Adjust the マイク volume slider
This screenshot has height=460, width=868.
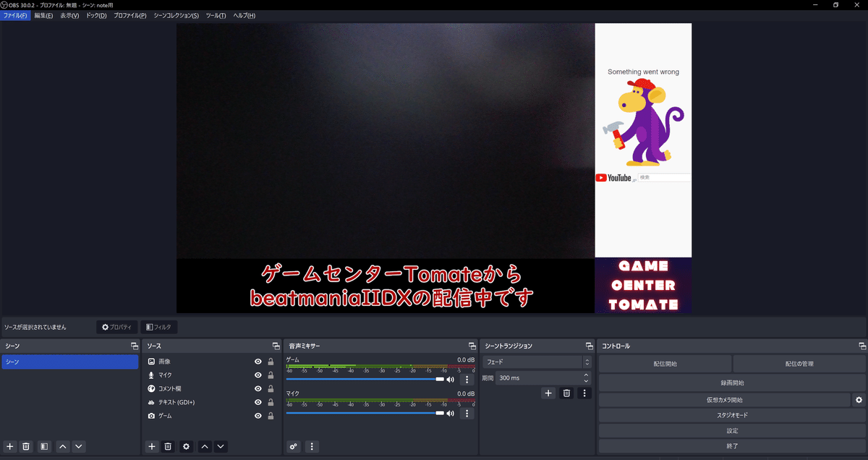(x=365, y=413)
